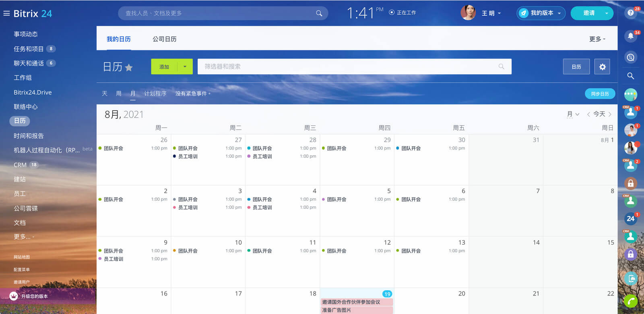Click the 日历 button near the gear

coord(576,67)
